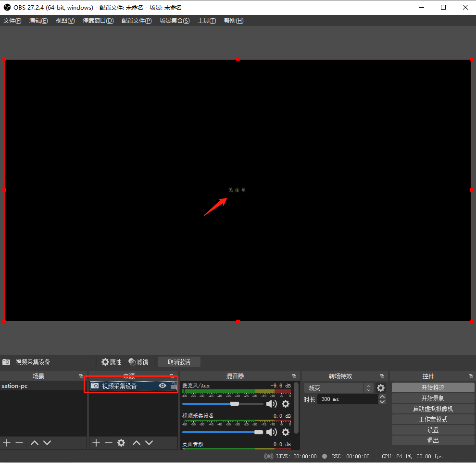Mute the 麦克风/Aux audio channel
The image size is (476, 463).
tap(271, 404)
